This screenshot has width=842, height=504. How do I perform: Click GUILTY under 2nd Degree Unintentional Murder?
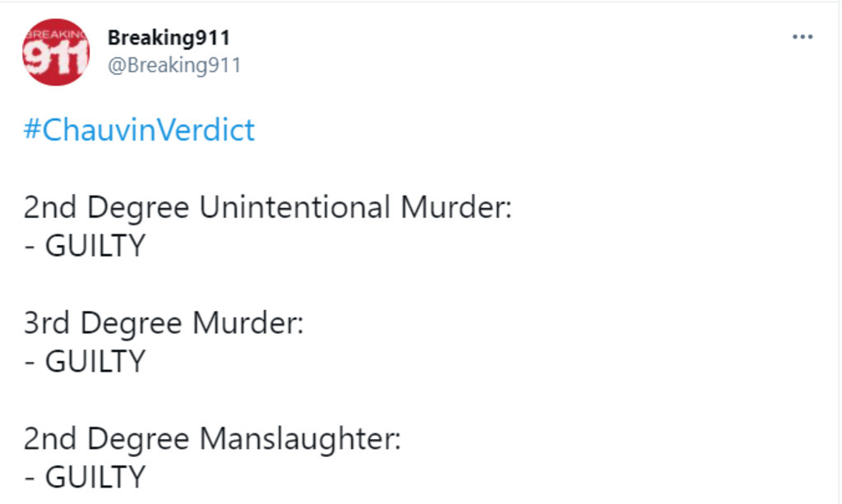95,246
